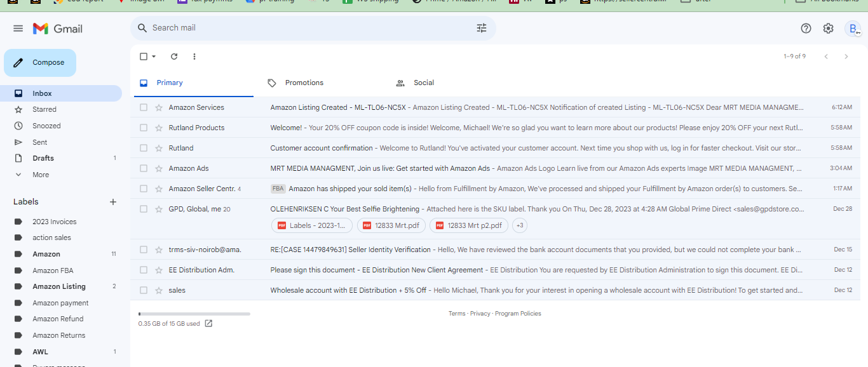This screenshot has width=868, height=367.
Task: Star the Amazon Ads email
Action: pyautogui.click(x=159, y=168)
